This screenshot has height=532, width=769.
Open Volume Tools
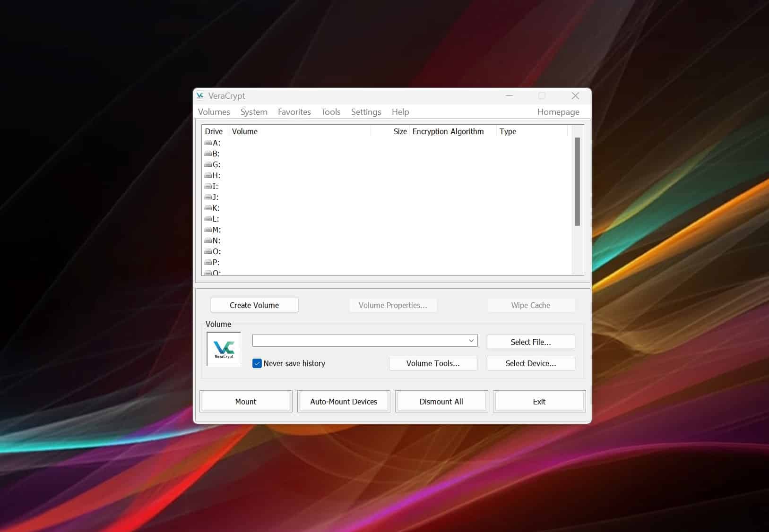(x=433, y=363)
